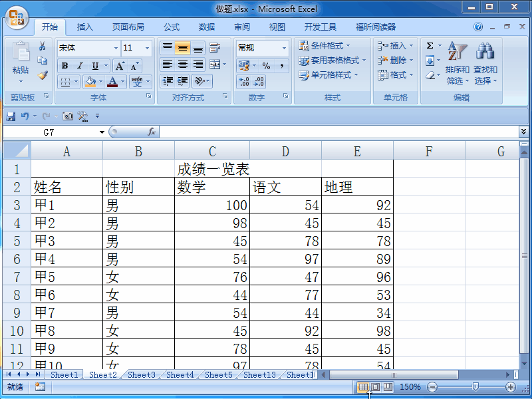Click the Wrap Text icon
The height and width of the screenshot is (399, 532).
[214, 48]
